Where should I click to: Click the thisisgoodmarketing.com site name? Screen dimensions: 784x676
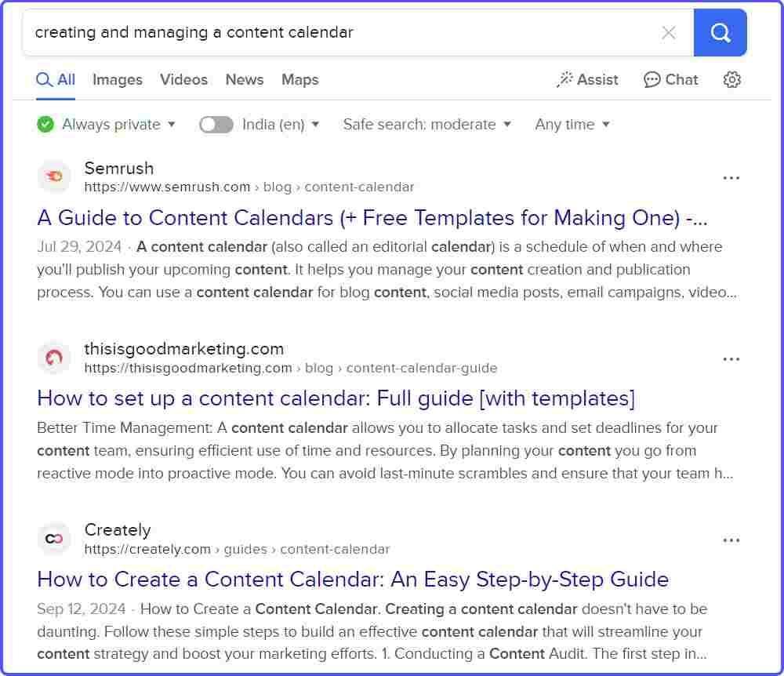(184, 348)
